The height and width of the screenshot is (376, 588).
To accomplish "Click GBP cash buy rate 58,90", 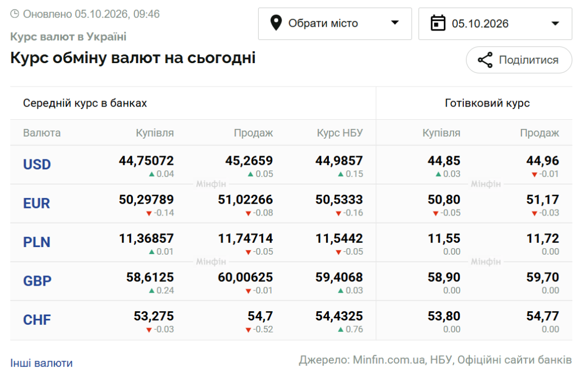I will tap(444, 278).
